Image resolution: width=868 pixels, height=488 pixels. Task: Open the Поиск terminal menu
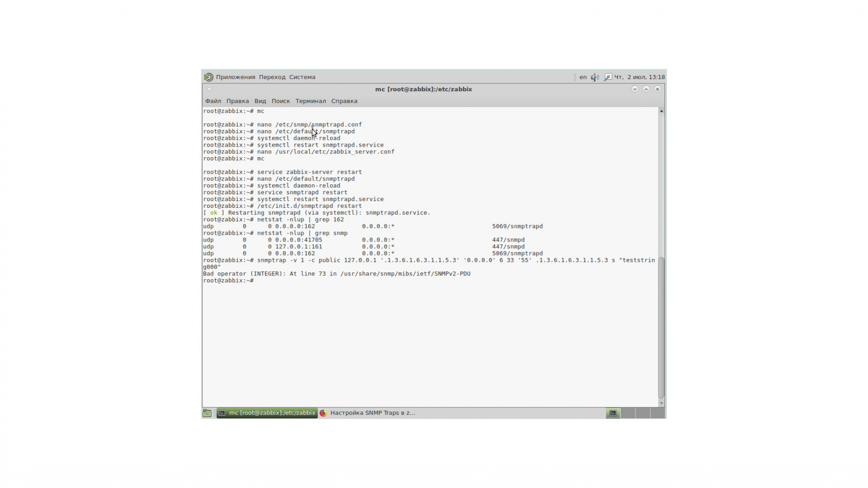pos(281,101)
